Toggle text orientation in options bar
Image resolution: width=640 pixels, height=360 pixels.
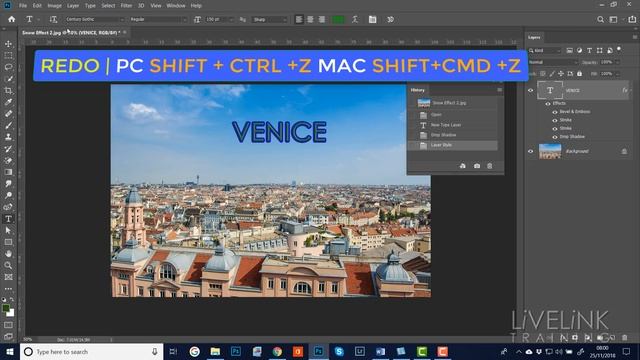[x=53, y=19]
